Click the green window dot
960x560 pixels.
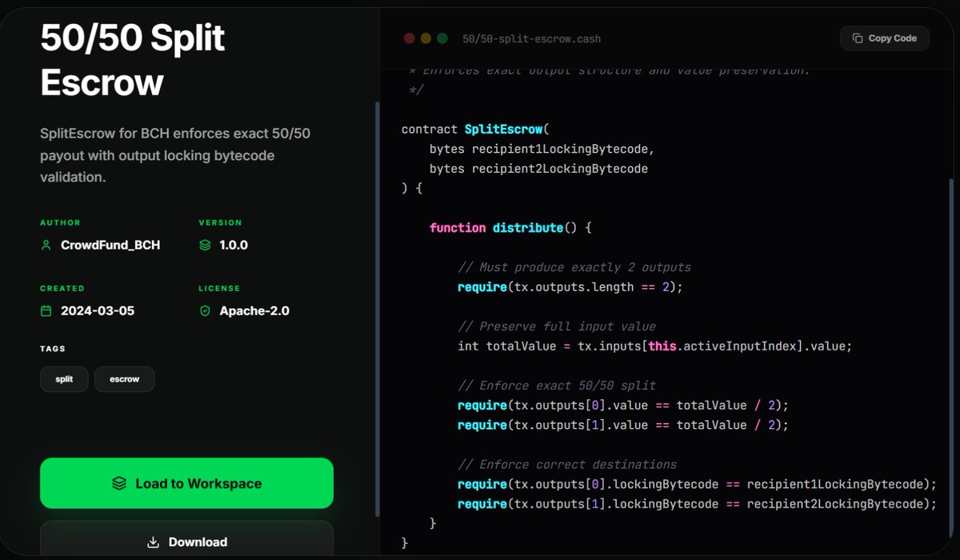click(x=442, y=38)
